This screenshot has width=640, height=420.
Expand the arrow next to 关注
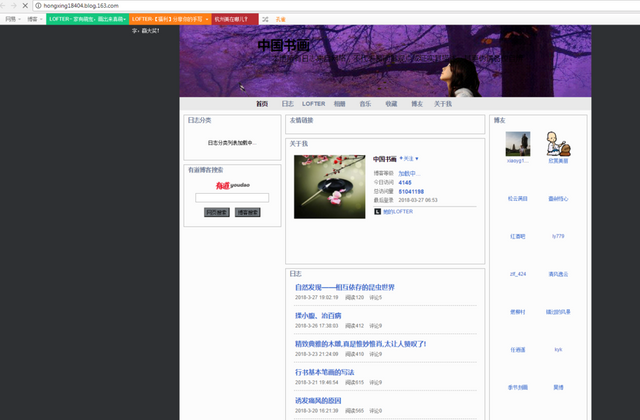tap(417, 159)
